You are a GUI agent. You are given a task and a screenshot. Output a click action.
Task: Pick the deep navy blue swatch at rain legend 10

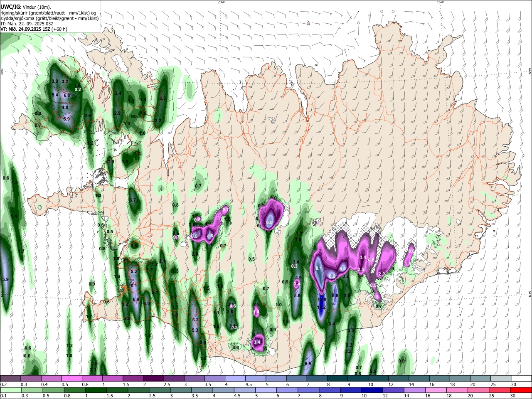[372, 390]
